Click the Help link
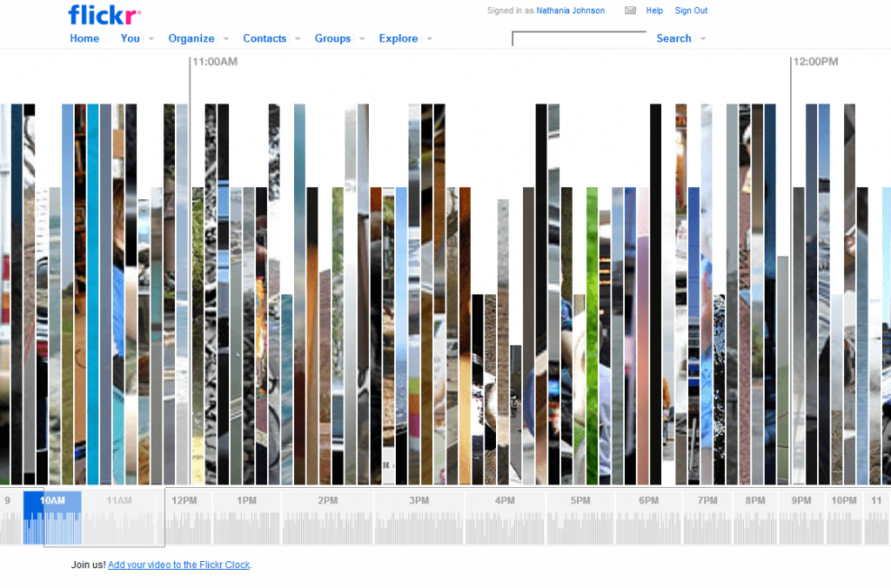This screenshot has height=588, width=891. click(x=654, y=11)
